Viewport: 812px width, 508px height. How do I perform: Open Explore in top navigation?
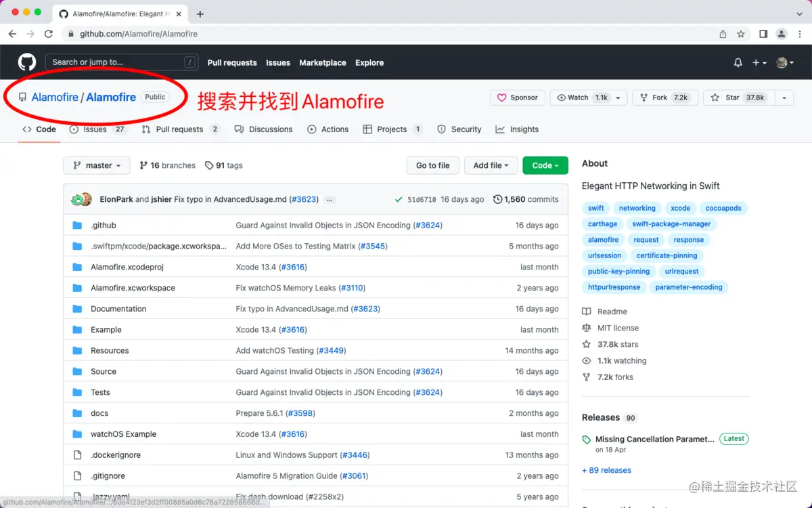coord(369,62)
